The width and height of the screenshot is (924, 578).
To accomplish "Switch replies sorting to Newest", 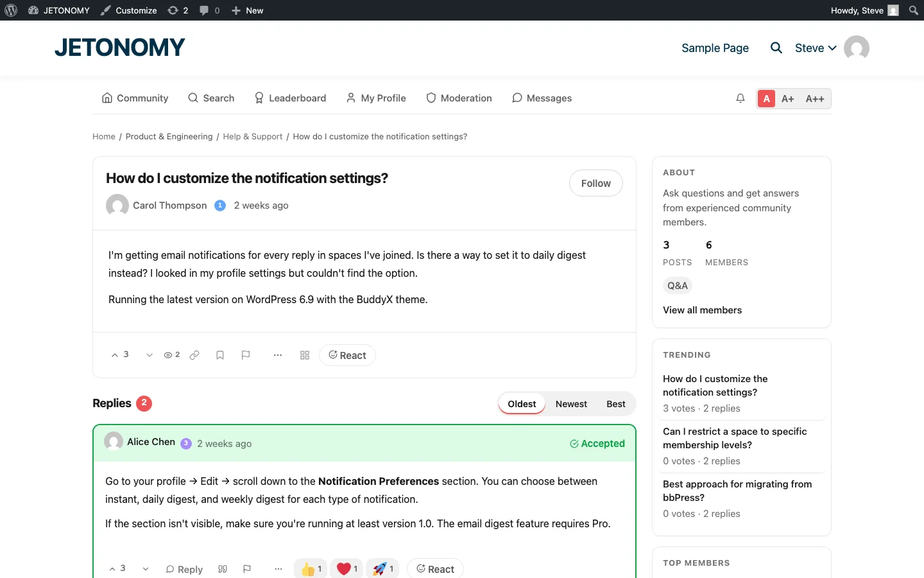I will pos(570,404).
